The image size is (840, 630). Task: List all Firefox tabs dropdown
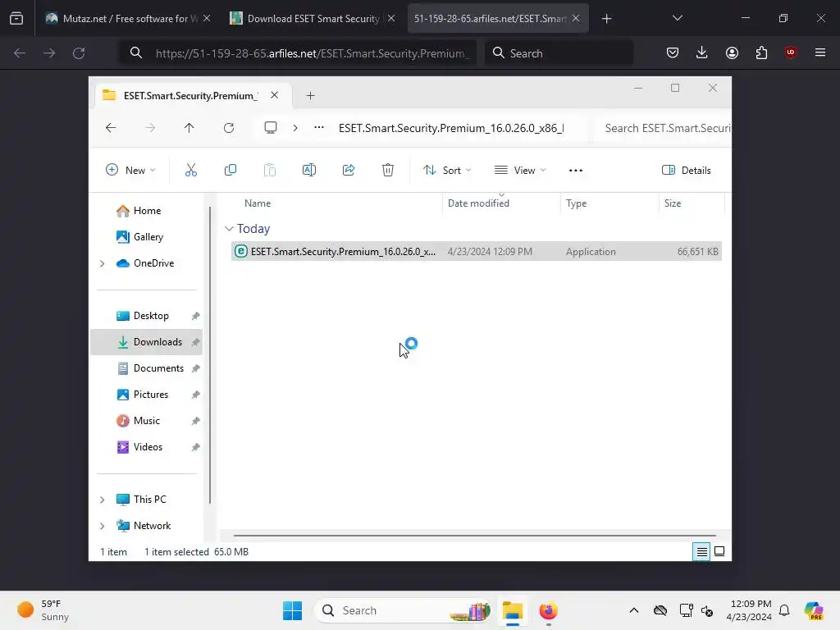[677, 18]
